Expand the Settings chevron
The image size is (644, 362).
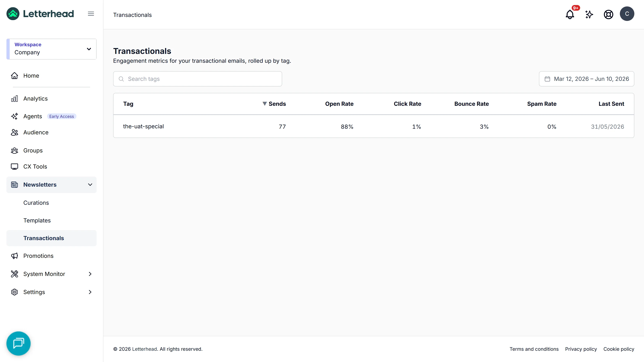pyautogui.click(x=90, y=292)
